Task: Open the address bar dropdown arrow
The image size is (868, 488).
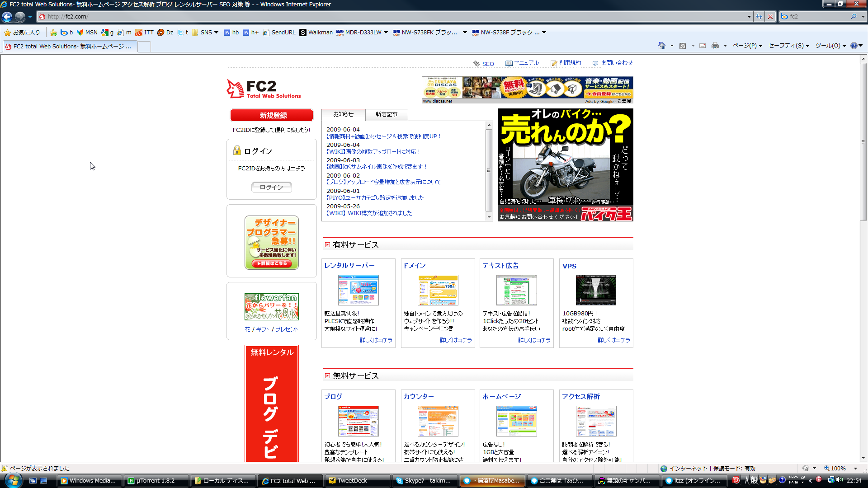Action: [x=749, y=17]
